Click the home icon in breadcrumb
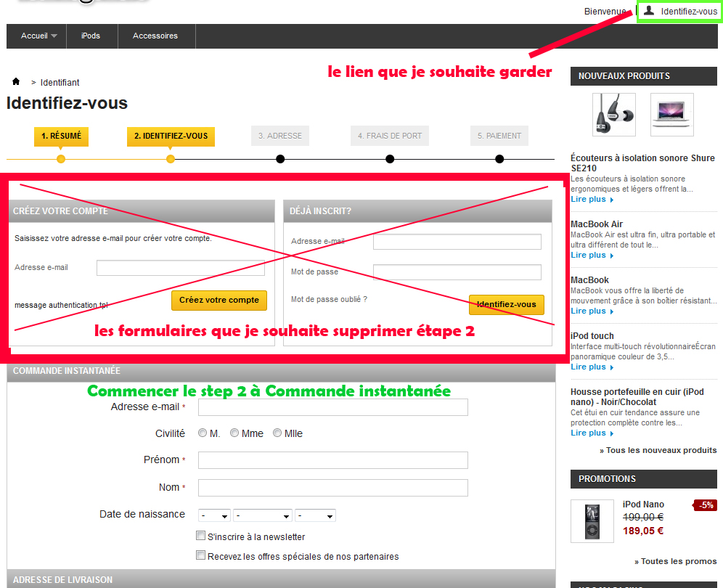Screen dimensions: 723x588 pos(16,81)
